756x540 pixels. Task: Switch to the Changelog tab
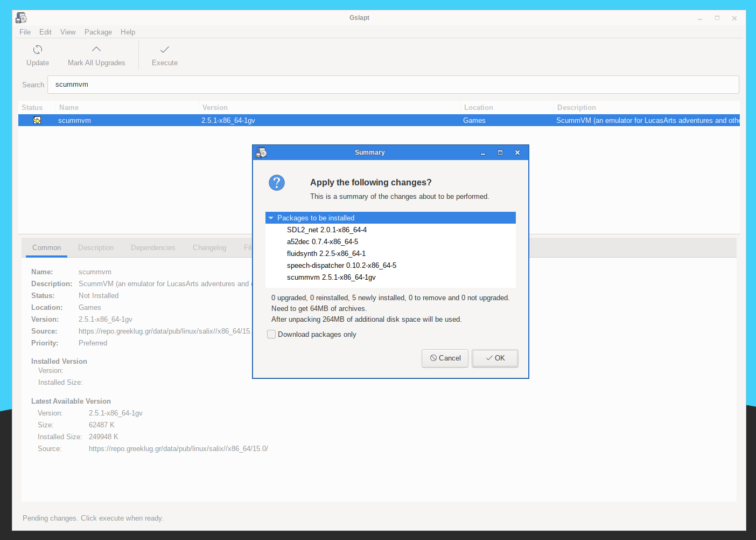209,247
